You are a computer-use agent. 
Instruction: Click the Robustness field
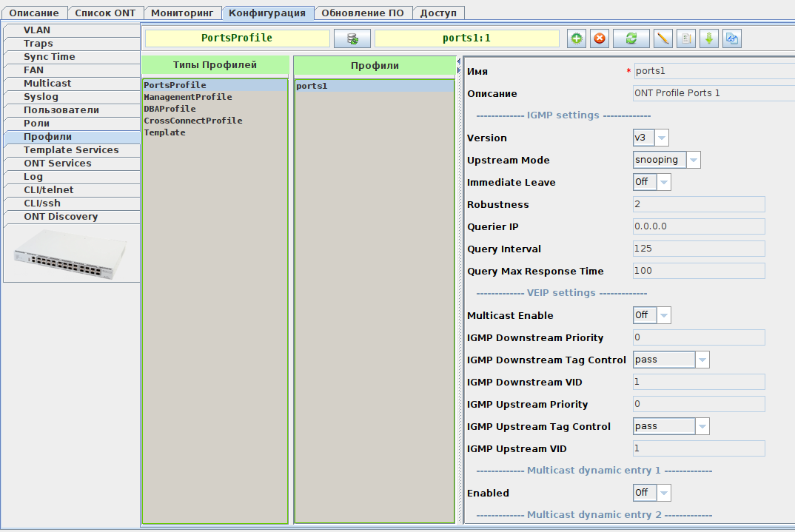pyautogui.click(x=700, y=204)
